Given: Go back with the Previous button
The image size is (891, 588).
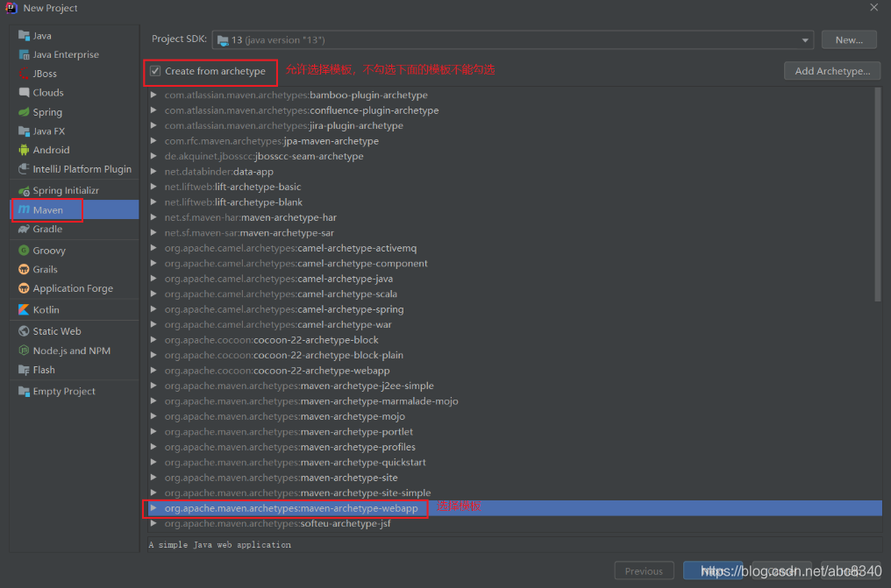Looking at the screenshot, I should click(x=644, y=571).
